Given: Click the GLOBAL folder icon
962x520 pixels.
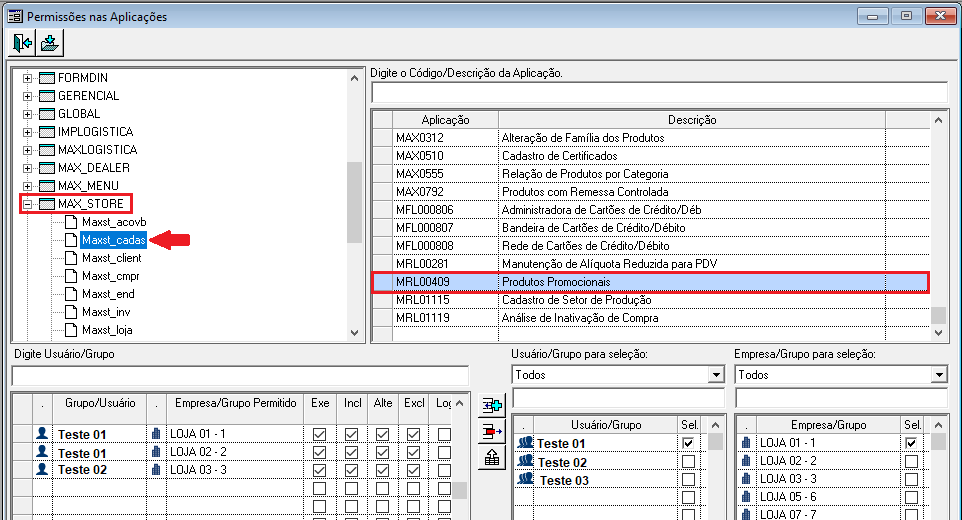Looking at the screenshot, I should [x=47, y=114].
